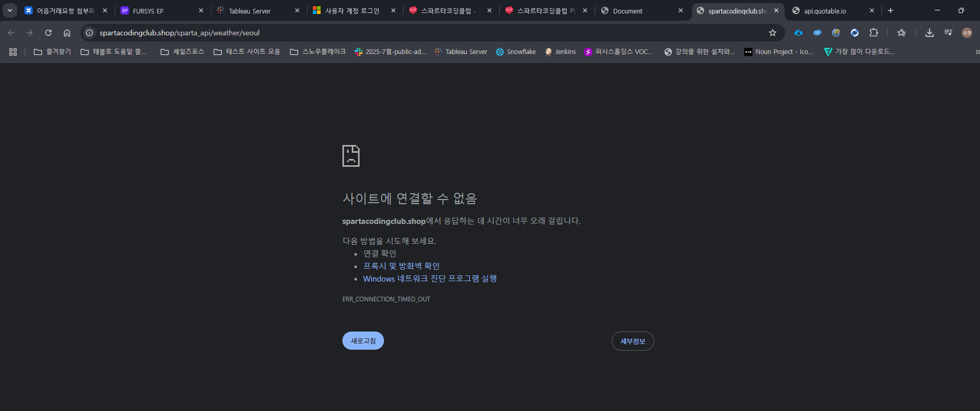
Task: Bookmark this page with the star icon
Action: [773, 33]
